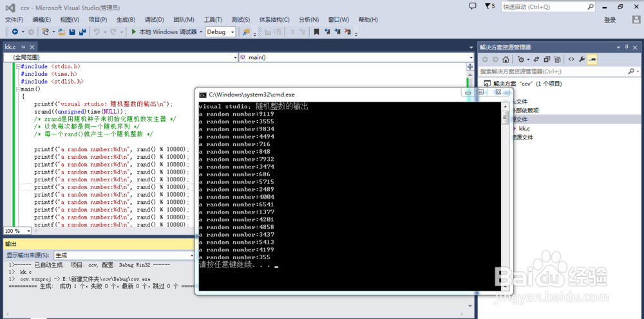Open Solution Explorer window position dropdown arrow
The width and height of the screenshot is (644, 319).
pyautogui.click(x=619, y=47)
